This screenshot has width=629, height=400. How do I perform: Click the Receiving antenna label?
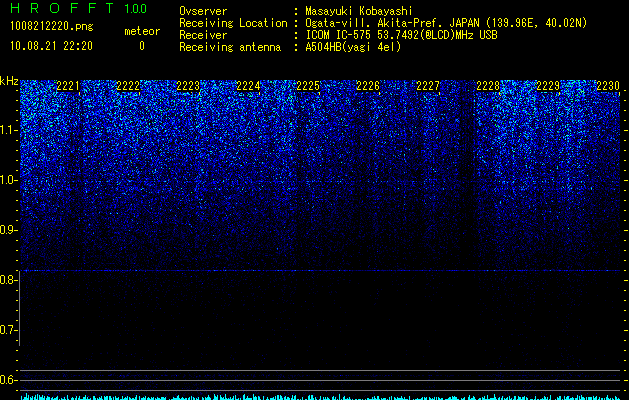pyautogui.click(x=230, y=47)
